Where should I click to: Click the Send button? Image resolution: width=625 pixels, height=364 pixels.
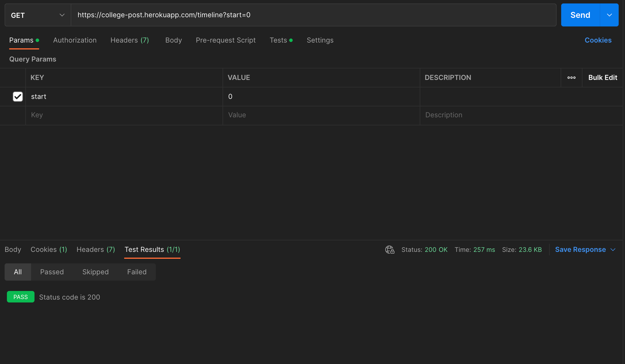pyautogui.click(x=580, y=15)
